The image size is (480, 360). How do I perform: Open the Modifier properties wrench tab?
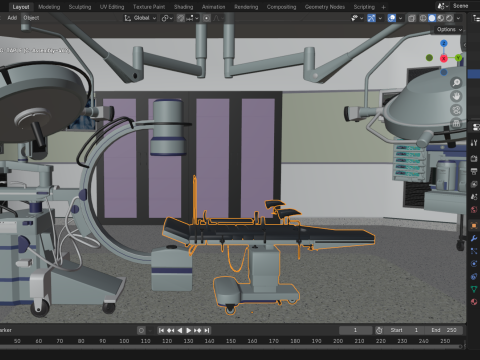[474, 238]
